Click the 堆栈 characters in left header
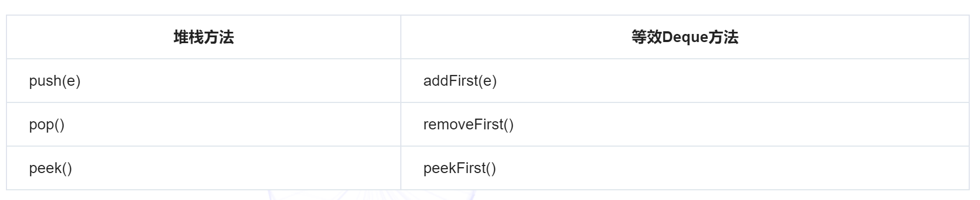Image resolution: width=980 pixels, height=200 pixels. [x=189, y=37]
